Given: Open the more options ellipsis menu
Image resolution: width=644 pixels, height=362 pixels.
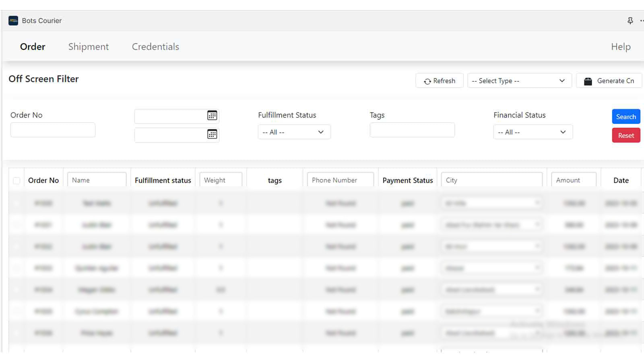Looking at the screenshot, I should tap(642, 21).
